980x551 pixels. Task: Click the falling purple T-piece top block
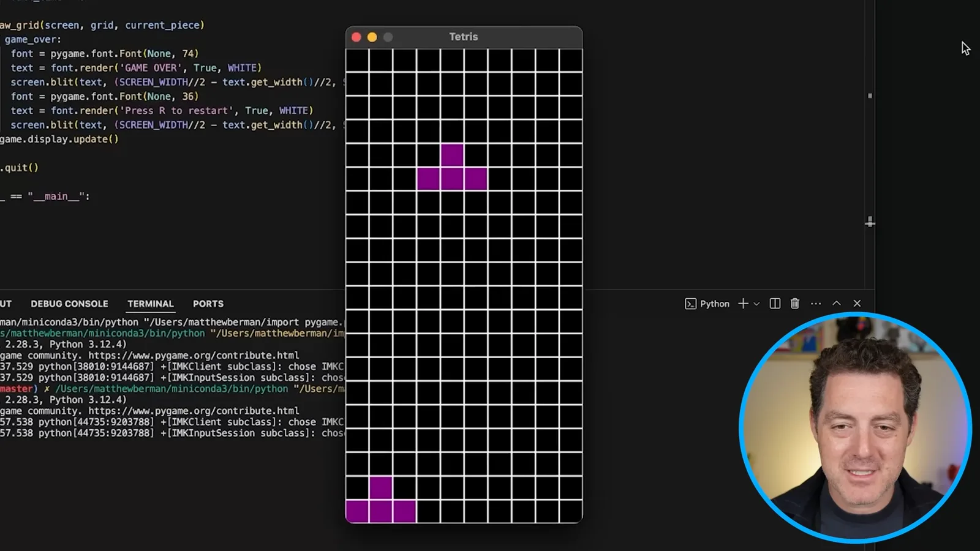click(452, 155)
